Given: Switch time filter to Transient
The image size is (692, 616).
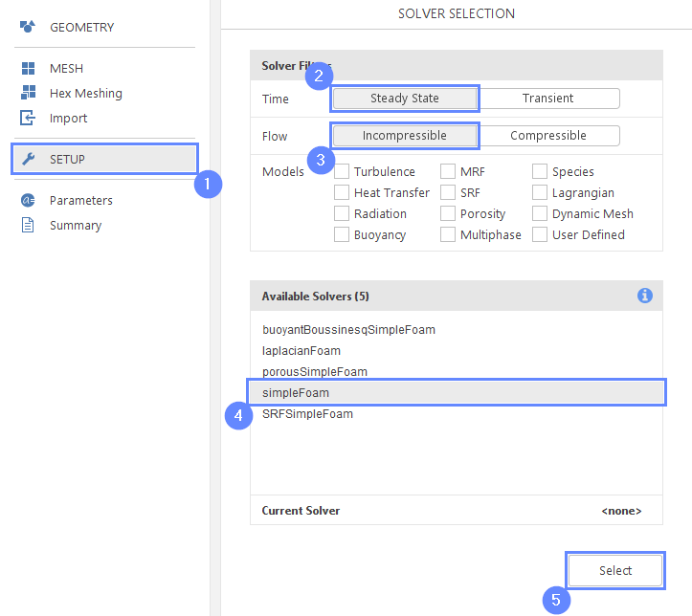Looking at the screenshot, I should pyautogui.click(x=548, y=99).
